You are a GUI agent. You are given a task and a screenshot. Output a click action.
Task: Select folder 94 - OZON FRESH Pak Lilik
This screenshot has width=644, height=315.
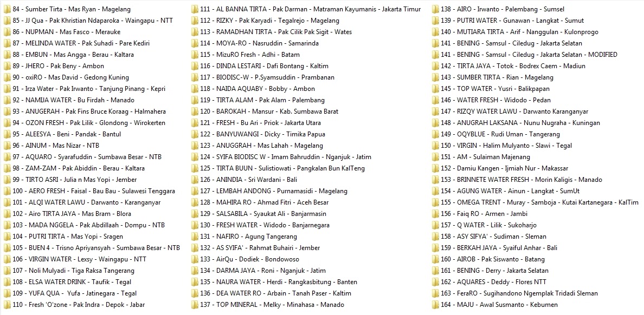click(85, 123)
